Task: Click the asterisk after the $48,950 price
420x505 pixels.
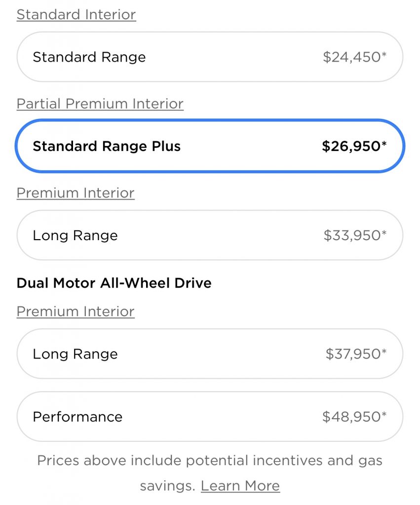Action: pos(384,415)
